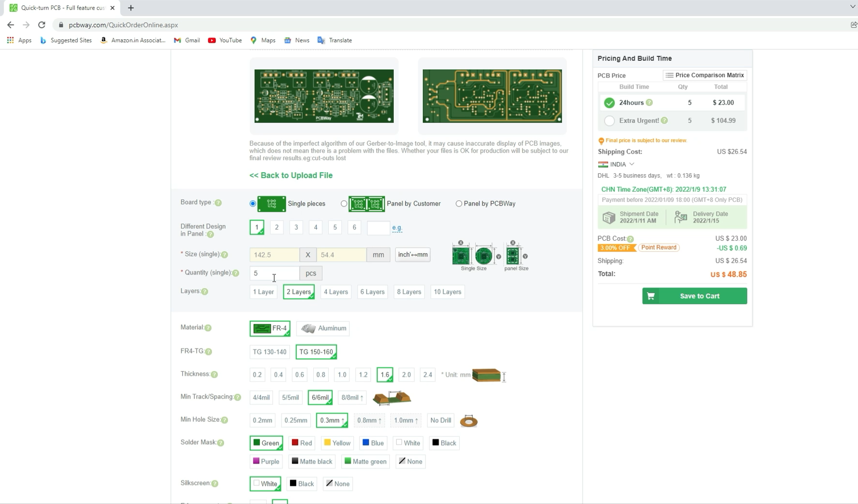
Task: Open the News bookmark
Action: click(297, 40)
